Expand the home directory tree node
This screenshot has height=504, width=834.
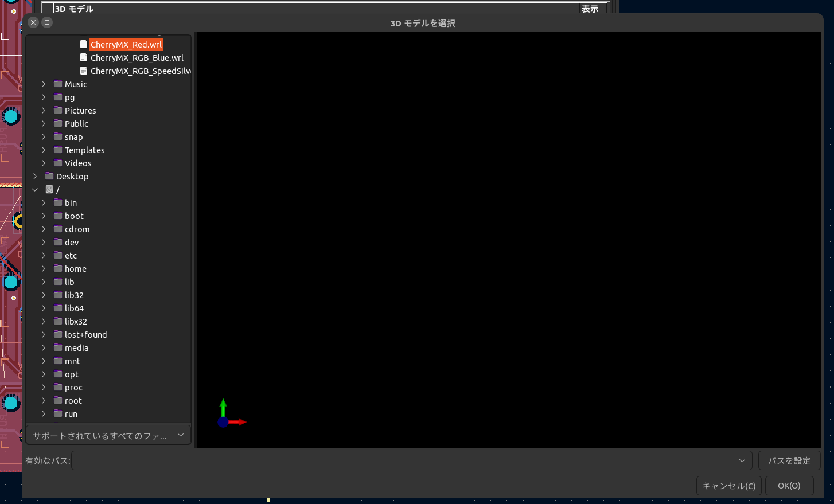click(x=44, y=268)
